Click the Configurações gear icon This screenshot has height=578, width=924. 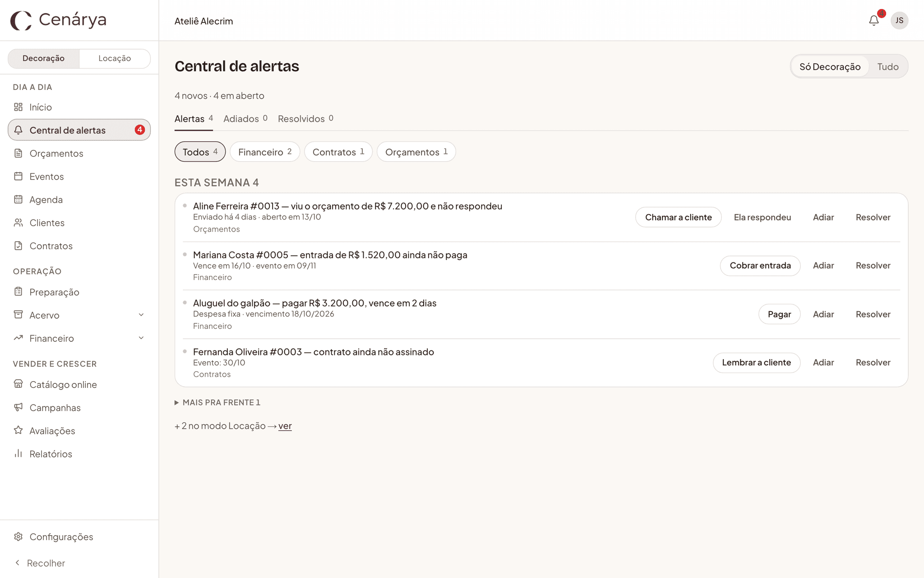[x=18, y=536]
